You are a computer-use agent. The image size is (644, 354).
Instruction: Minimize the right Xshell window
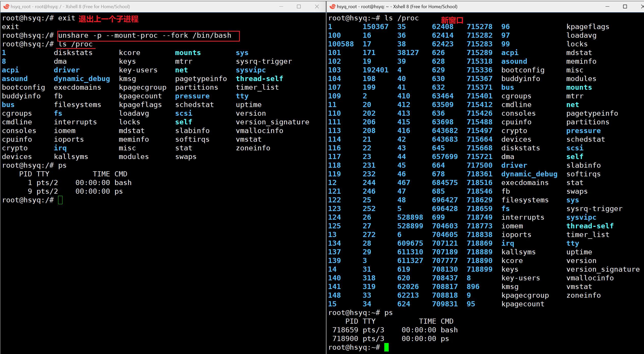tap(607, 6)
